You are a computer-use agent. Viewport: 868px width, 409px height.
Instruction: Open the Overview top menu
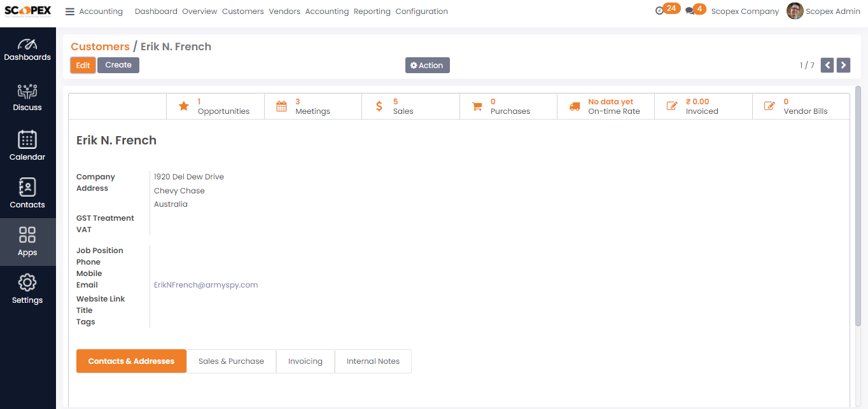pyautogui.click(x=200, y=11)
